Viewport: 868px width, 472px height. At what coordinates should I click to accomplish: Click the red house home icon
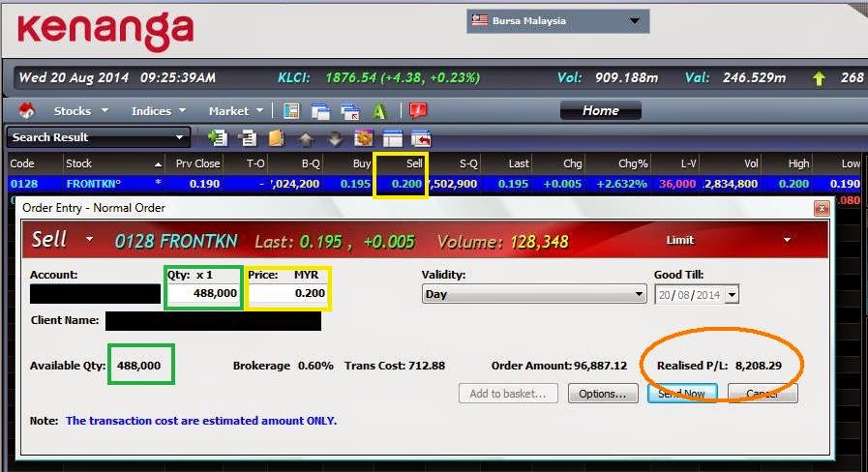pyautogui.click(x=26, y=110)
